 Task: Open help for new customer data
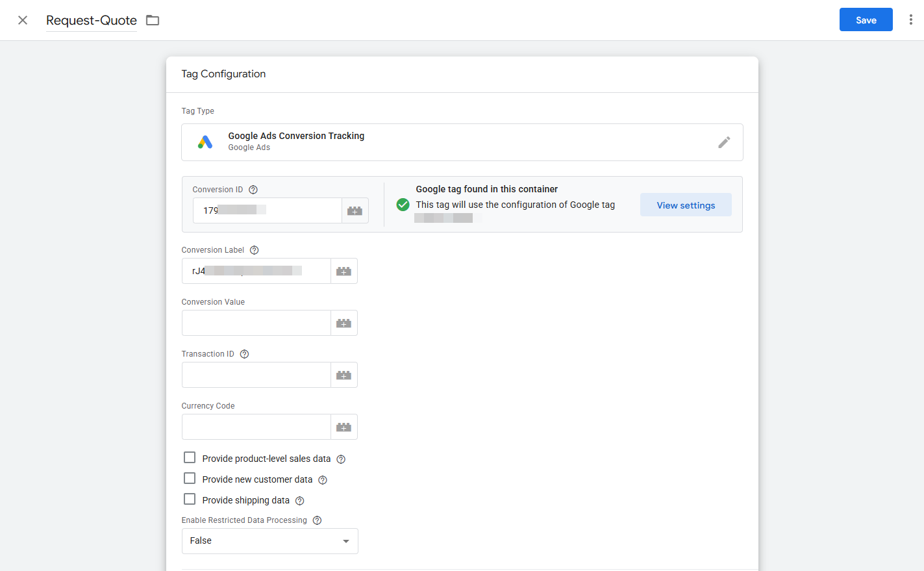[x=323, y=480]
